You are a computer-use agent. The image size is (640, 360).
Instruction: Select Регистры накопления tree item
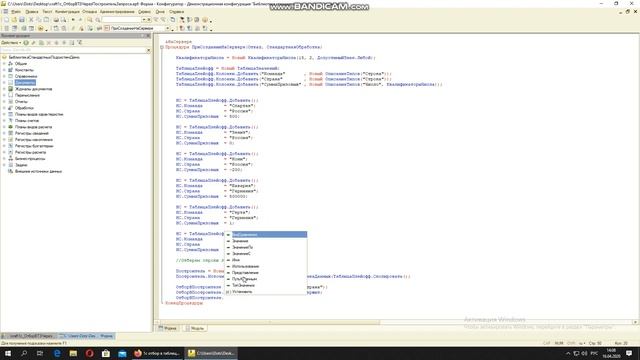tap(34, 140)
